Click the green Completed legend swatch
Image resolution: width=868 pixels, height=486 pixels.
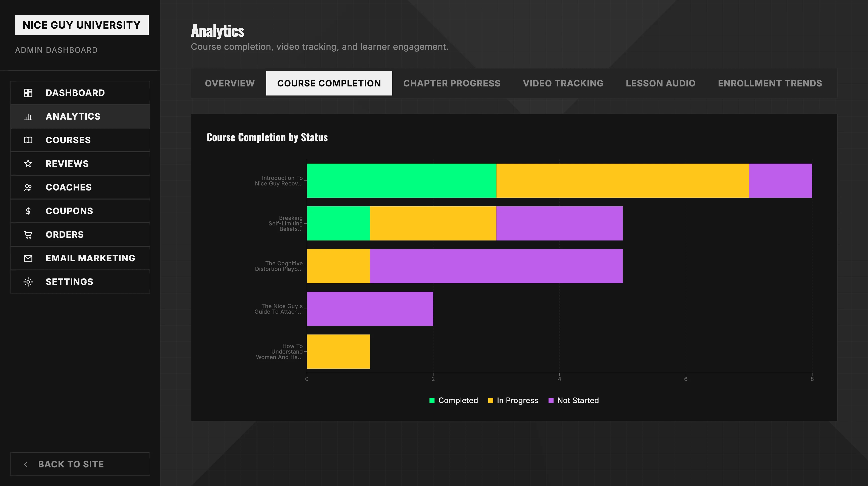432,401
